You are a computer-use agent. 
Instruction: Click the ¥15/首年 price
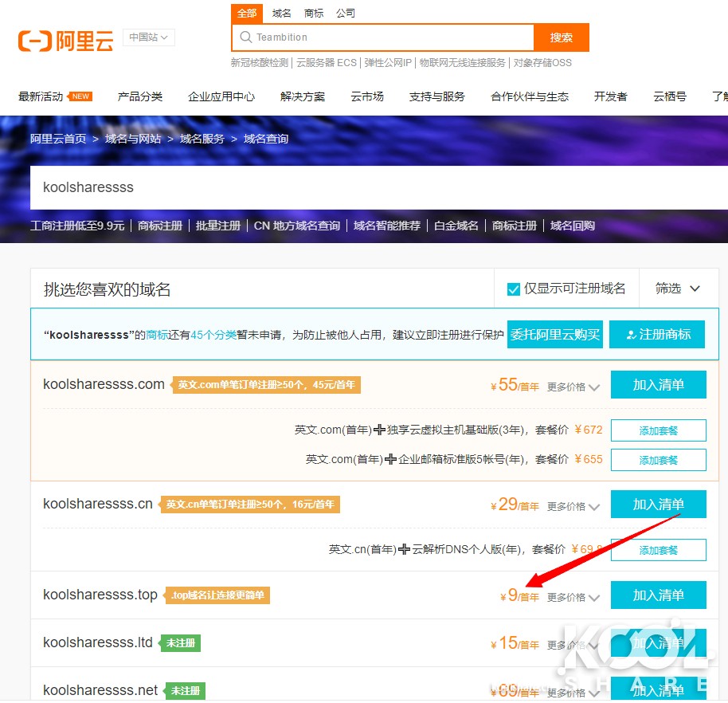(515, 643)
